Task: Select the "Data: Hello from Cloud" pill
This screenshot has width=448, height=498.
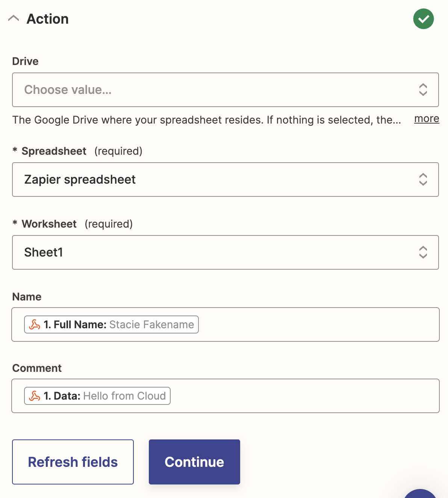Action: coord(105,396)
